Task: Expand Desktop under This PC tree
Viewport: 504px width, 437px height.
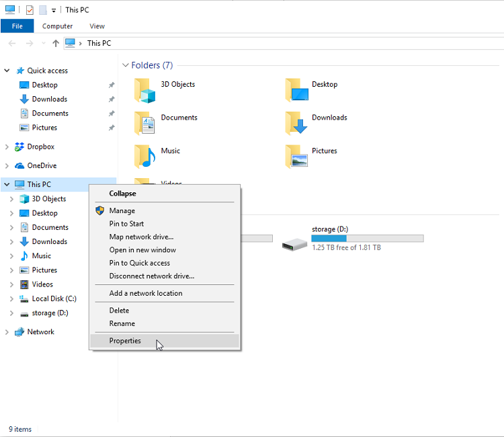Action: [11, 213]
